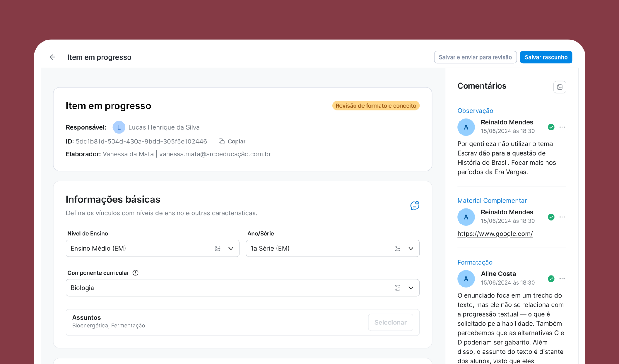Open the Biologia combo box
The image size is (619, 364).
point(243,288)
